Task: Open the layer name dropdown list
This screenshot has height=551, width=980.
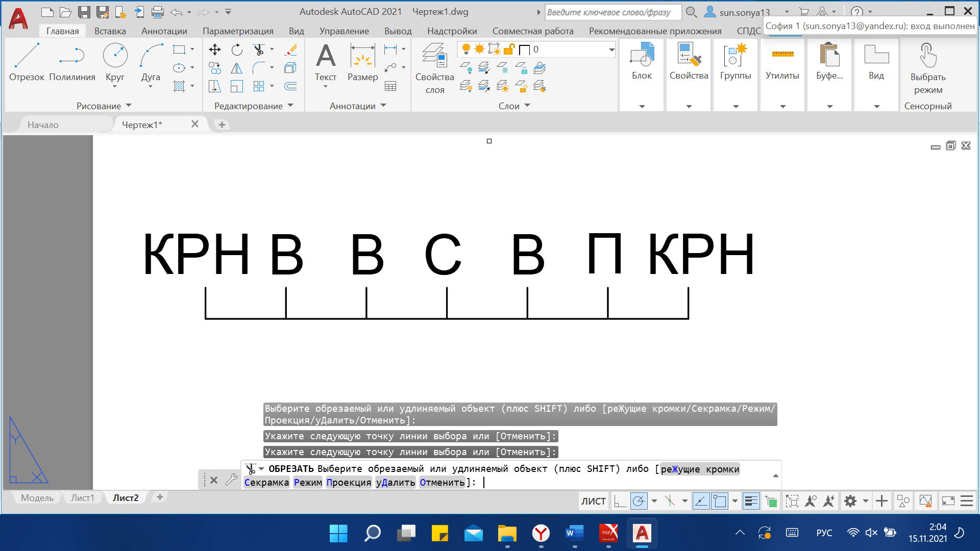Action: [611, 49]
